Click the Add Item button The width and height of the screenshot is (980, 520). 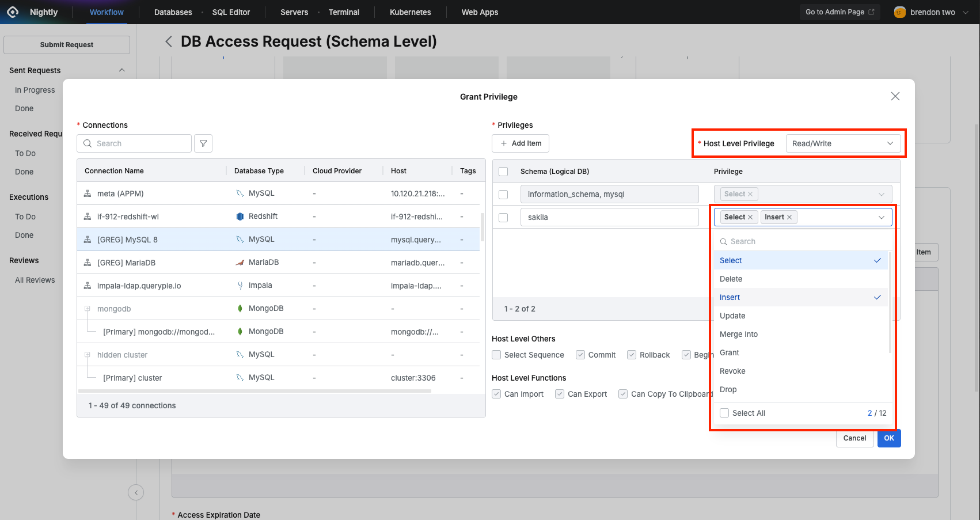point(521,143)
